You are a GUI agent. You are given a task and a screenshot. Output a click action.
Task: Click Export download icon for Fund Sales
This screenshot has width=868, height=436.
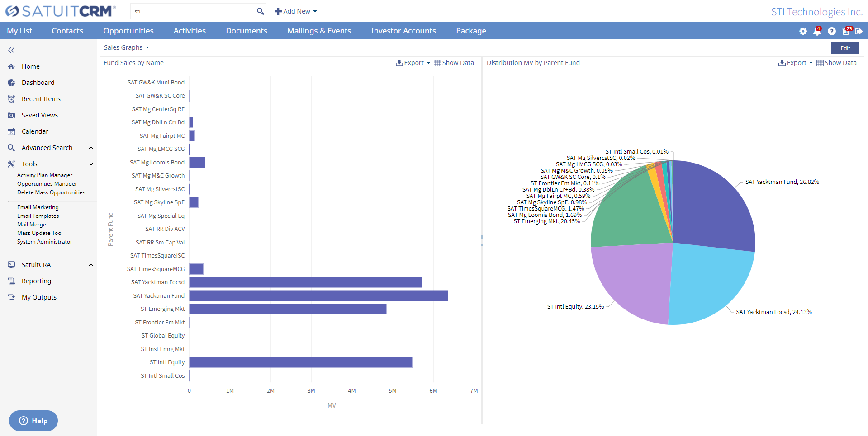click(x=399, y=63)
